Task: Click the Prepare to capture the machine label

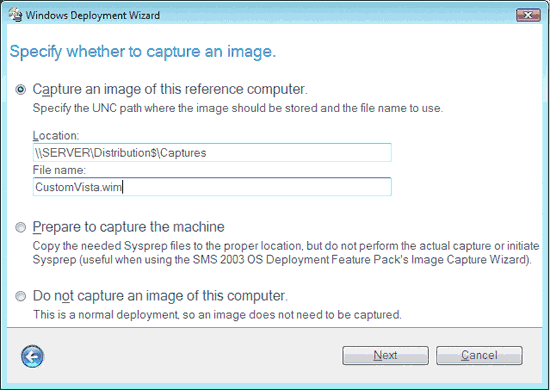Action: click(x=128, y=227)
